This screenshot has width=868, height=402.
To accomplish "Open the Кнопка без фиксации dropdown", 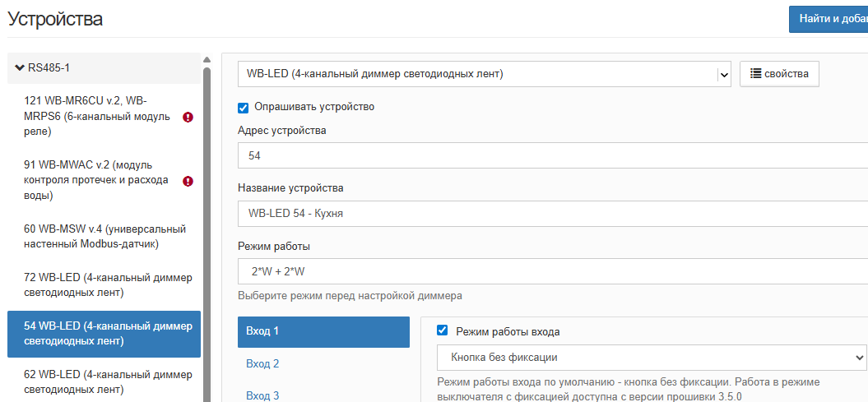I will pyautogui.click(x=650, y=358).
